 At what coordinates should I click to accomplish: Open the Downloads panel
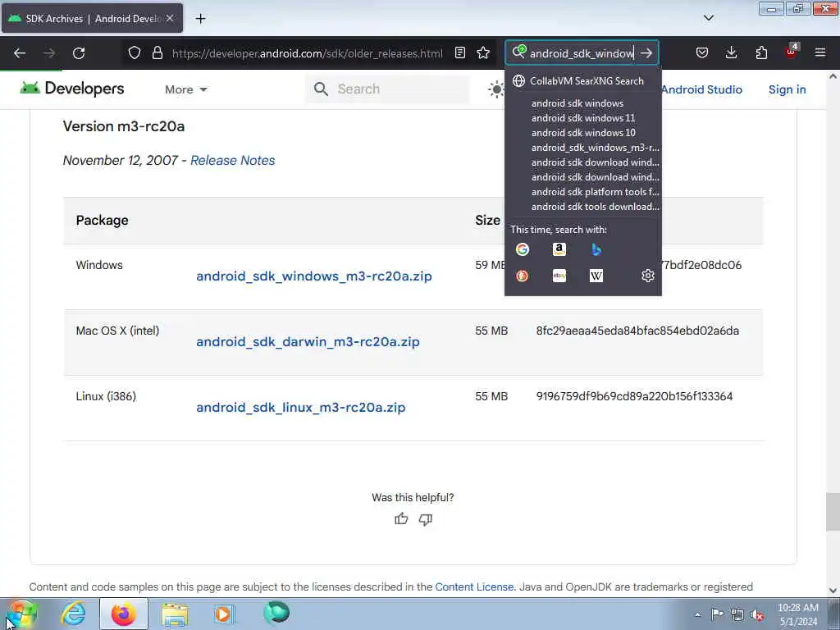point(731,53)
